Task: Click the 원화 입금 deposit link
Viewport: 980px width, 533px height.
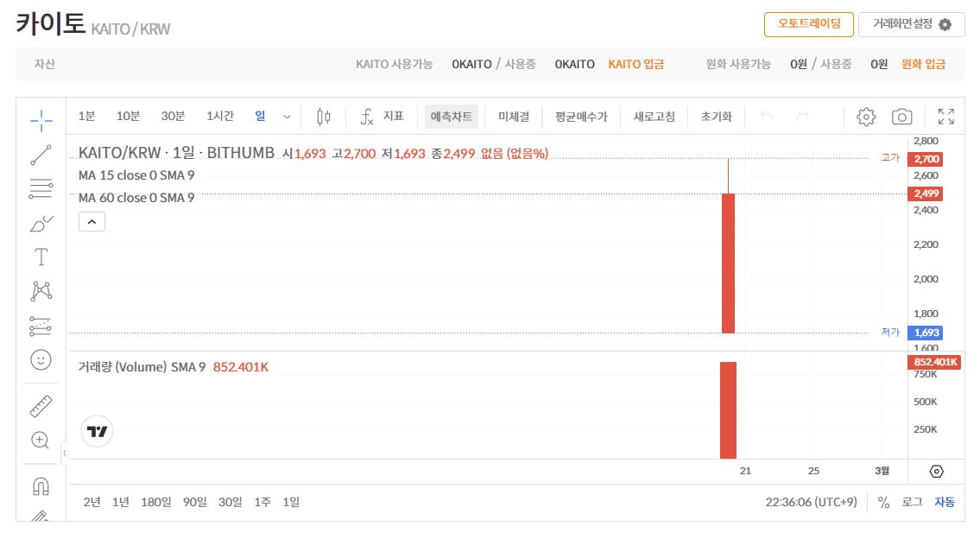Action: [x=923, y=64]
